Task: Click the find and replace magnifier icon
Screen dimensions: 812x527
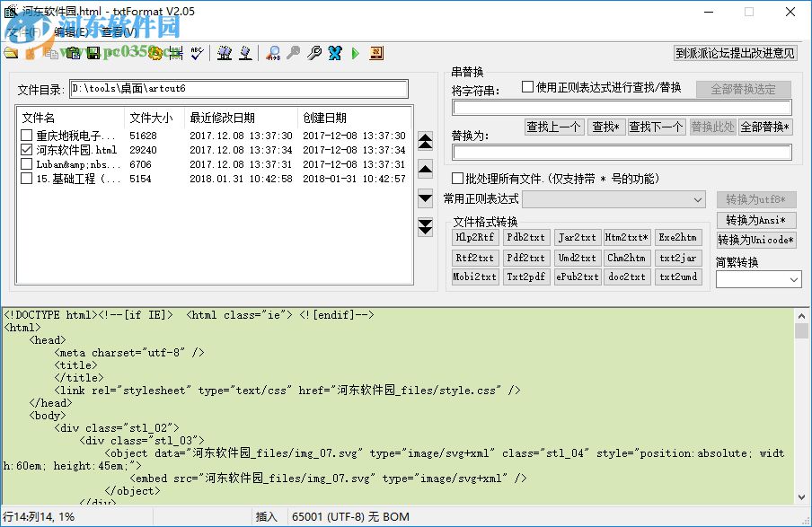Action: [x=274, y=54]
